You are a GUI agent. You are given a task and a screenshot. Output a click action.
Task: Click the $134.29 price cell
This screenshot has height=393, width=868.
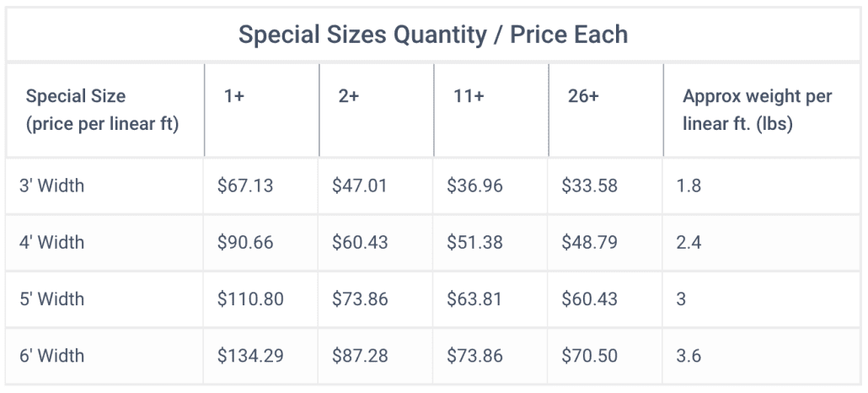click(x=250, y=355)
